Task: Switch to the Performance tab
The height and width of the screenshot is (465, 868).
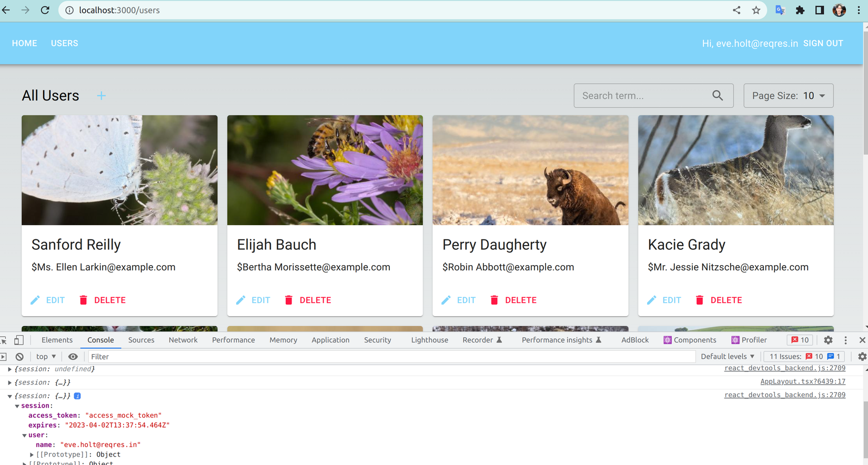Action: [x=234, y=340]
